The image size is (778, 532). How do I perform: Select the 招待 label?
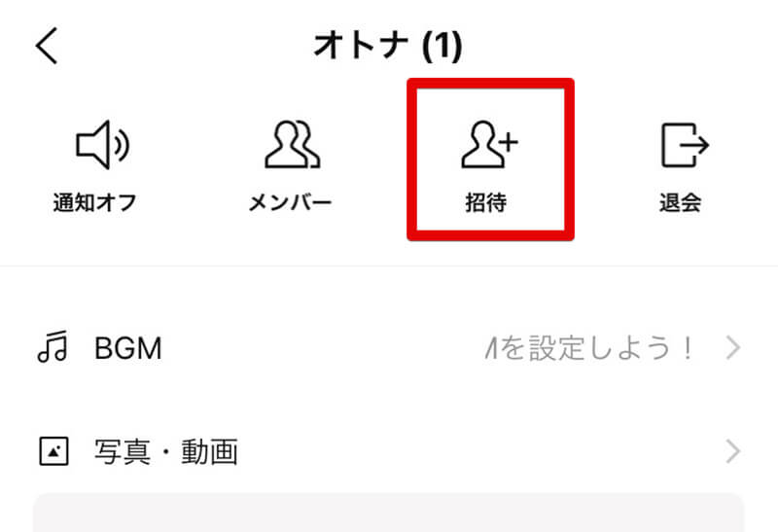tap(485, 202)
